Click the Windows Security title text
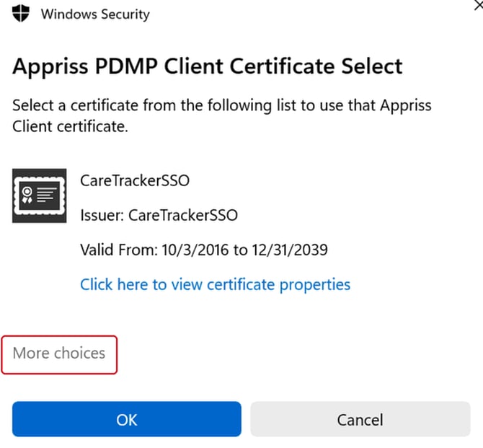This screenshot has width=483, height=448. [x=95, y=14]
